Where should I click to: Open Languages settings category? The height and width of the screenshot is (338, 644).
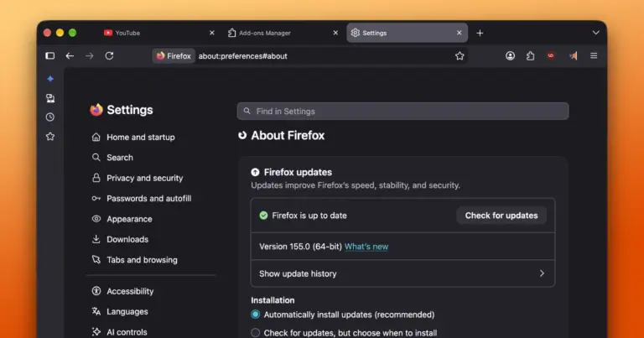click(x=120, y=312)
